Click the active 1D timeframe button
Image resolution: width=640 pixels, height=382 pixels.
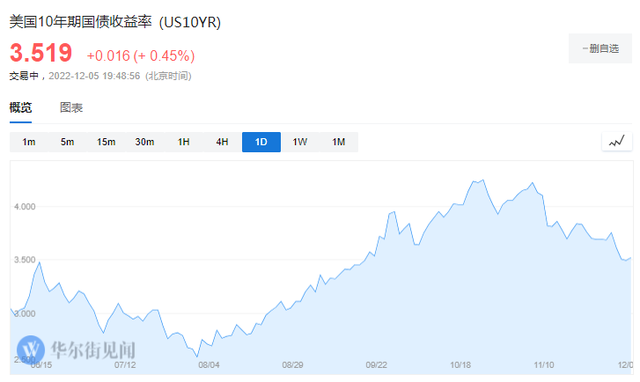tap(261, 142)
